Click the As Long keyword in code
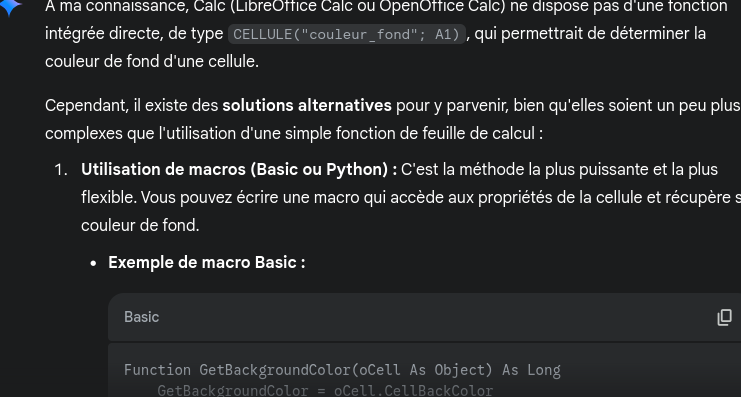The width and height of the screenshot is (741, 397). (x=531, y=370)
